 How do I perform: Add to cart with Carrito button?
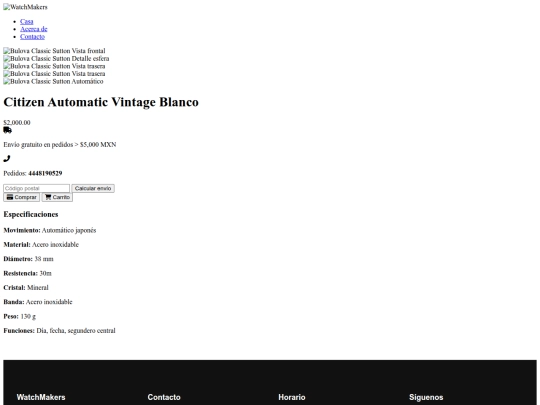(57, 197)
